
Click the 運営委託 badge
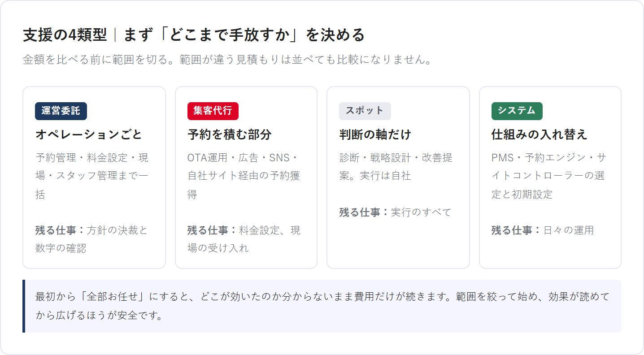(61, 111)
